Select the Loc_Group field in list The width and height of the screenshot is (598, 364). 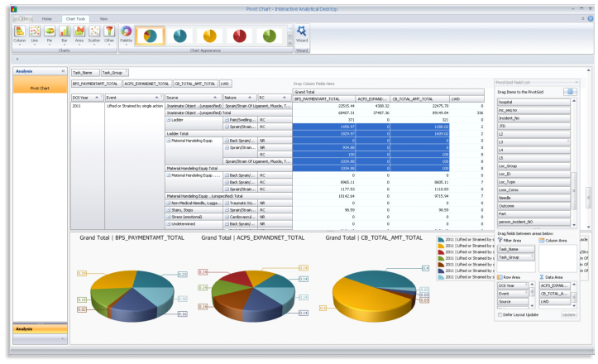pos(533,166)
